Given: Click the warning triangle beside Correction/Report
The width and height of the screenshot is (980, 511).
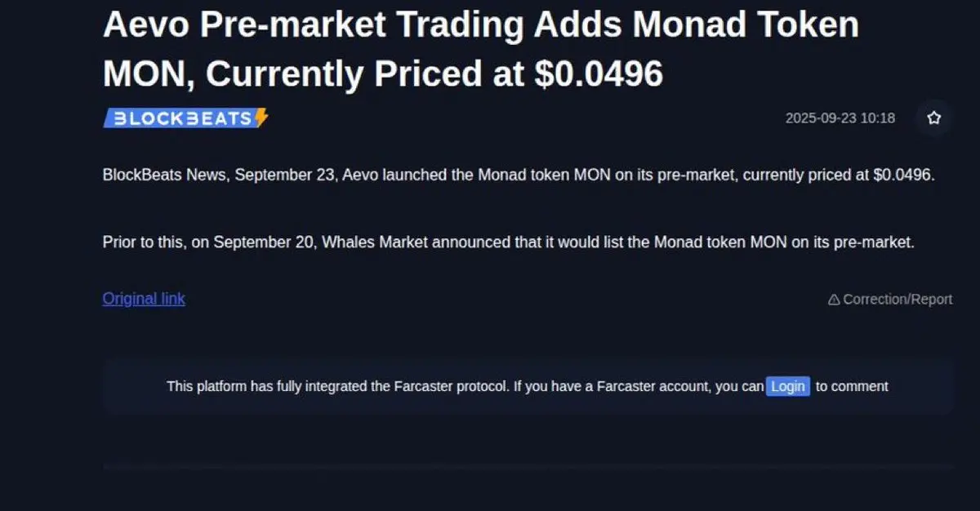Looking at the screenshot, I should pyautogui.click(x=834, y=300).
